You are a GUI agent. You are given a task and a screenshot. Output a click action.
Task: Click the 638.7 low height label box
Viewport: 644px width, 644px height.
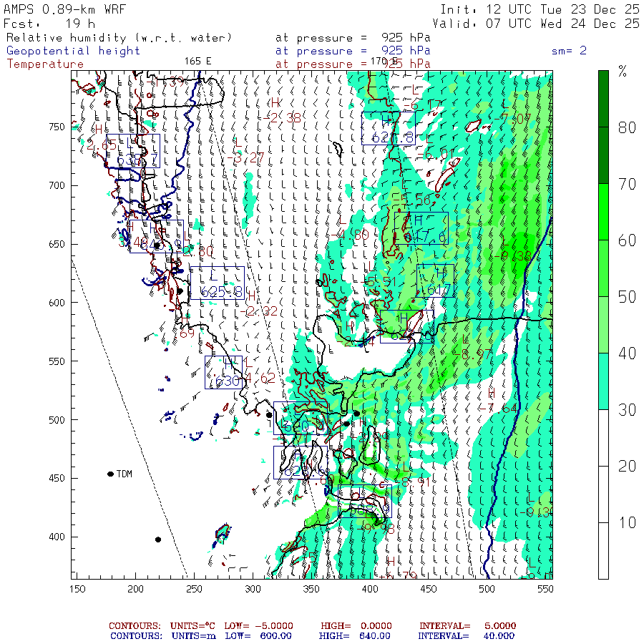pyautogui.click(x=133, y=151)
